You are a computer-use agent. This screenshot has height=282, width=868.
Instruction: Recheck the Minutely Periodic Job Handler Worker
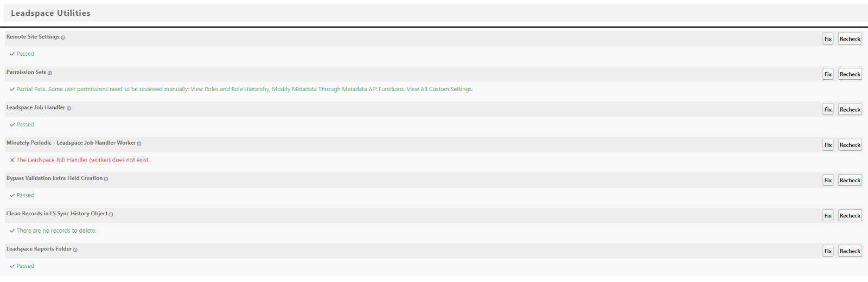pos(850,145)
